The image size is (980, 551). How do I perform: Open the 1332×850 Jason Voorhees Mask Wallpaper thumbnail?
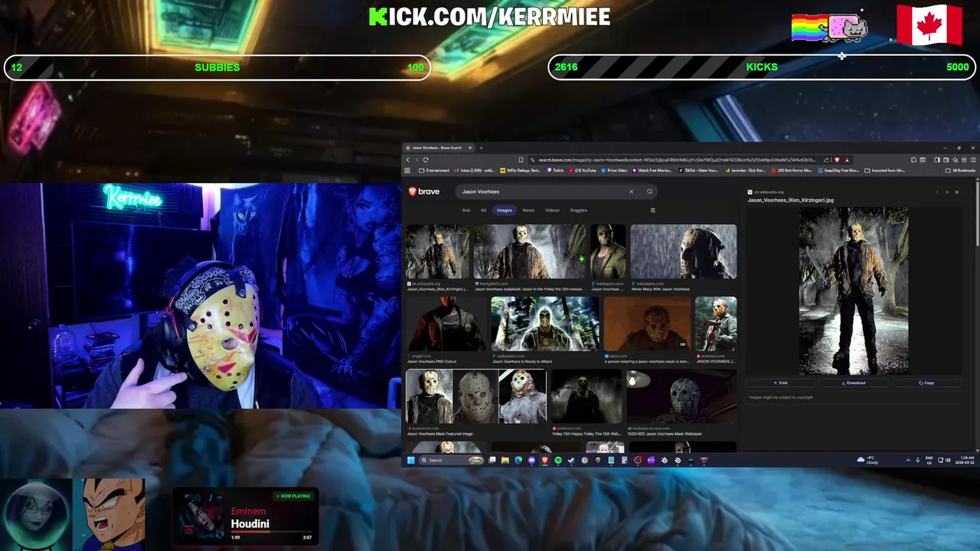(x=681, y=396)
